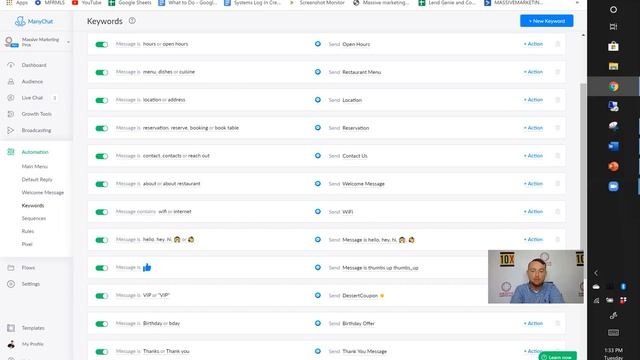This screenshot has height=360, width=640.
Task: Click the Live Chat sidebar icon
Action: 11,98
